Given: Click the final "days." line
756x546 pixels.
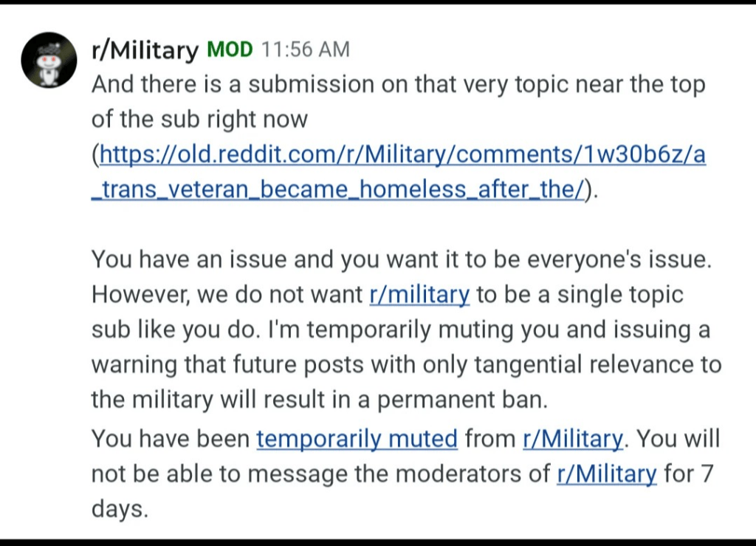Looking at the screenshot, I should click(x=120, y=509).
